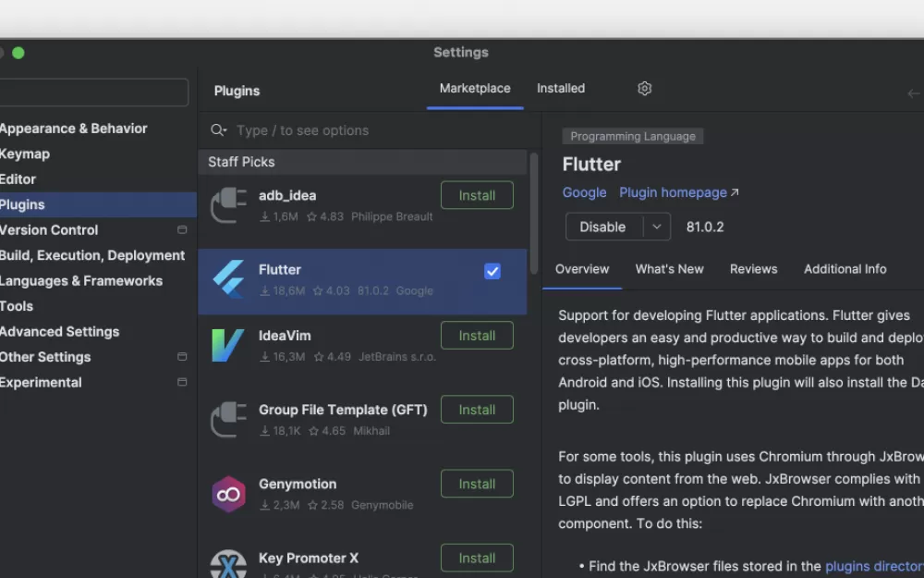924x578 pixels.
Task: Select the Genymotion plugin name
Action: 298,485
